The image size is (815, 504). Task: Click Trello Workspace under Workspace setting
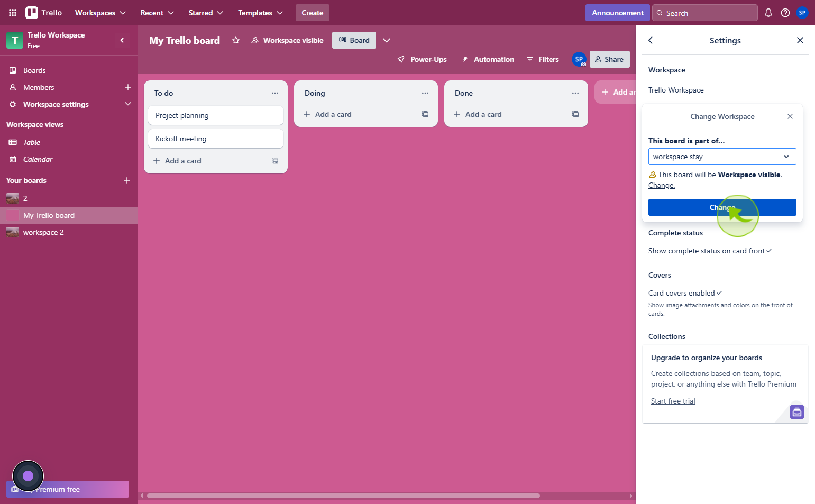(x=676, y=90)
